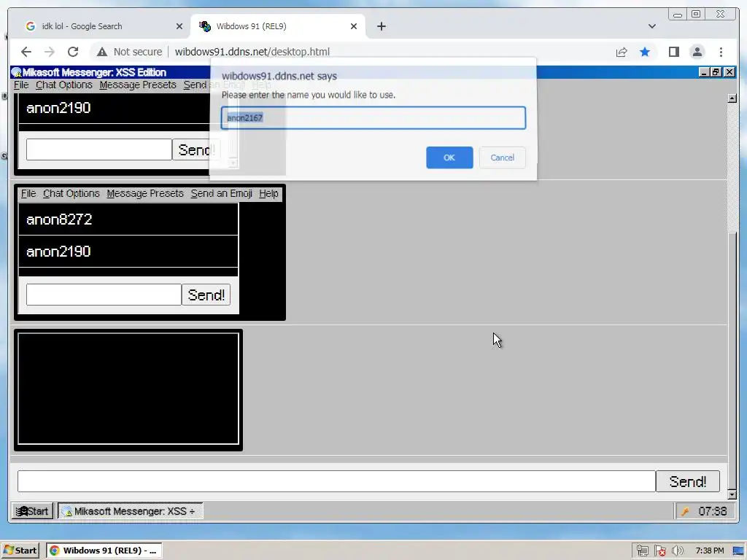This screenshot has height=560, width=747.
Task: Click OK in the name prompt dialog
Action: point(449,157)
